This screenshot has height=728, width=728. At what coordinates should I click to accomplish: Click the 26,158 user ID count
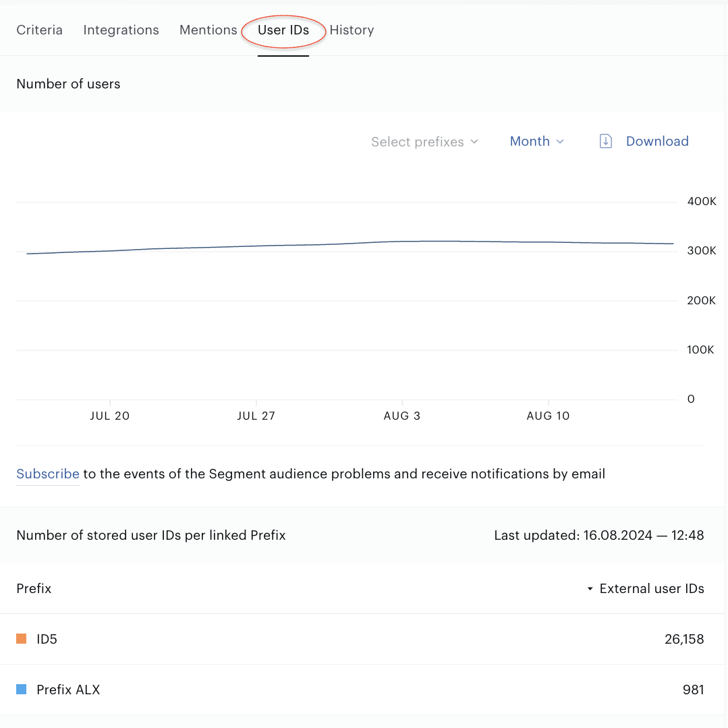tap(684, 640)
